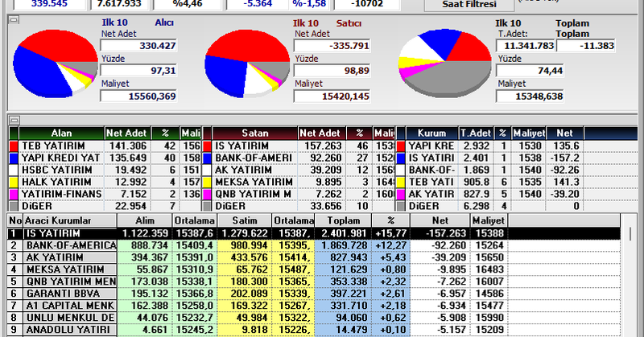Click the Saat Filtresi button
The image size is (644, 337).
(x=469, y=5)
